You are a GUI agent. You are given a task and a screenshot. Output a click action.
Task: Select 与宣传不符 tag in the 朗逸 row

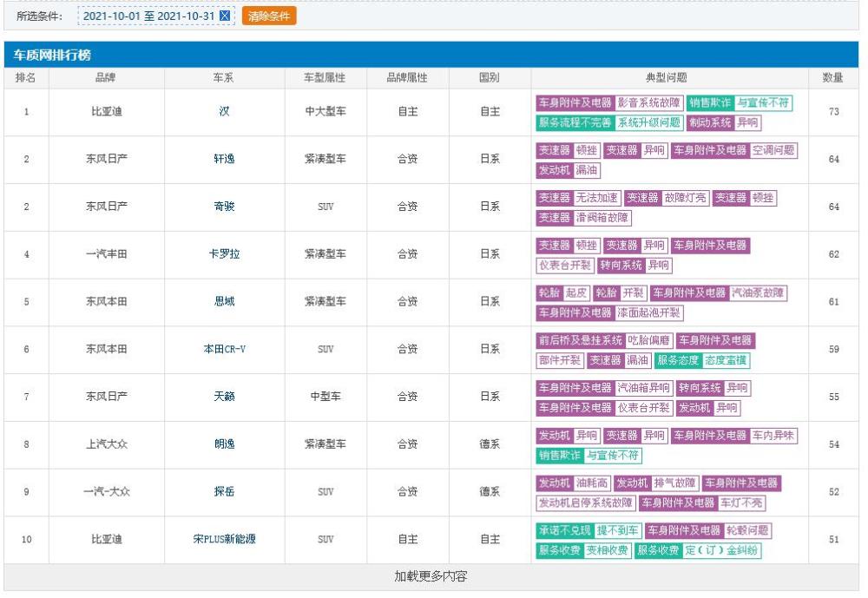pyautogui.click(x=612, y=457)
